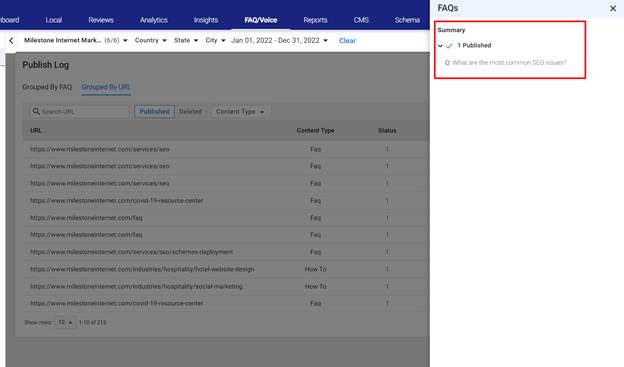
Task: Open the Country filter dropdown
Action: [150, 40]
